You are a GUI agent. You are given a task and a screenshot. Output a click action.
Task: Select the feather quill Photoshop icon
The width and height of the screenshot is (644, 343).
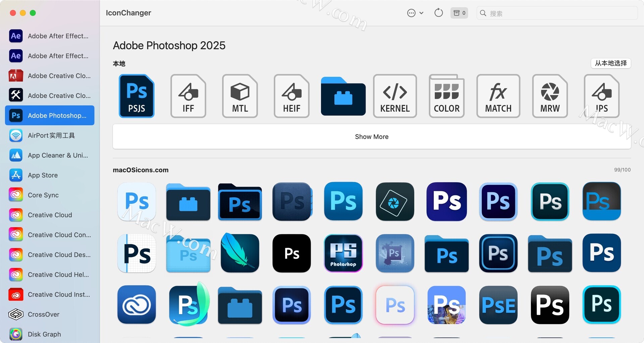pyautogui.click(x=240, y=253)
